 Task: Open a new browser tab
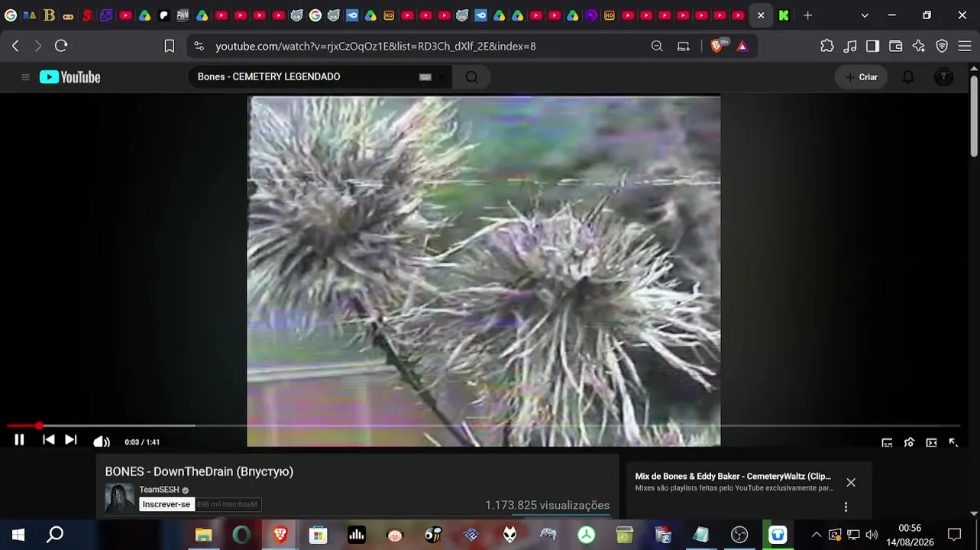(807, 15)
